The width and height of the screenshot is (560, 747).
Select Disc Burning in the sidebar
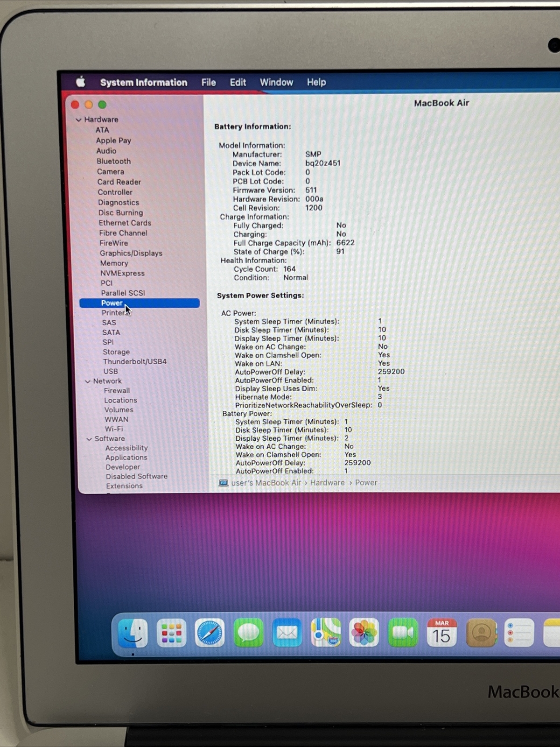(120, 213)
